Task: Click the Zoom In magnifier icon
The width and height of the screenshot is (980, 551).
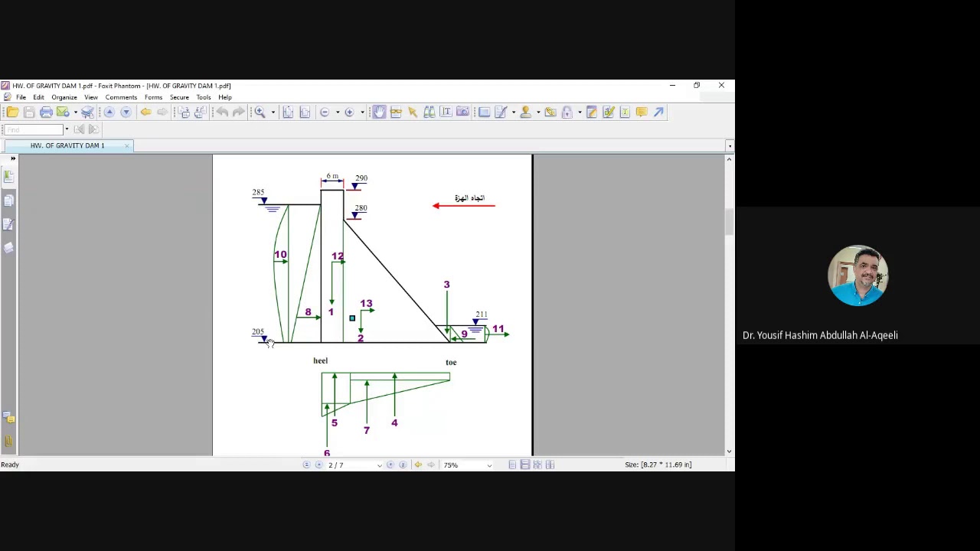Action: [260, 112]
